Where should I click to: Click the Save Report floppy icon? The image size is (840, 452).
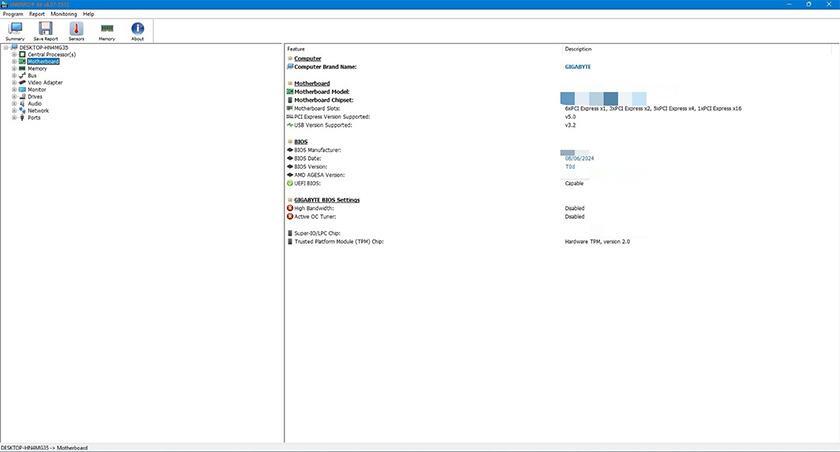click(45, 30)
